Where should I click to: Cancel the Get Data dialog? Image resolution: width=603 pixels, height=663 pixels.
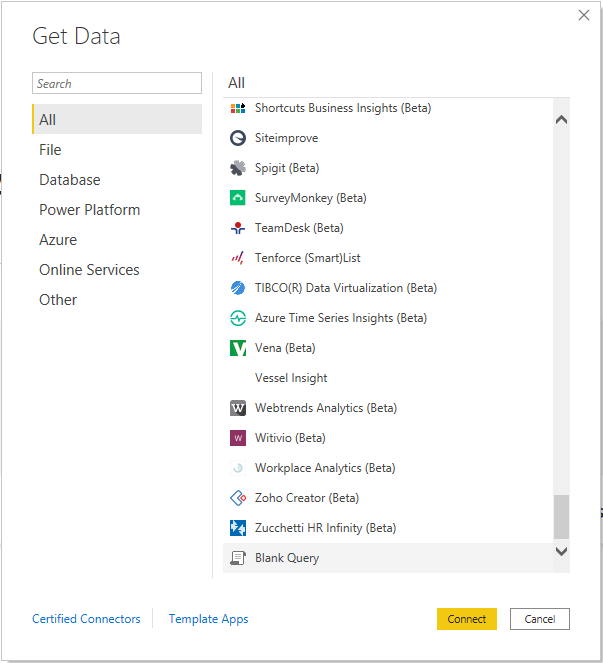click(540, 619)
